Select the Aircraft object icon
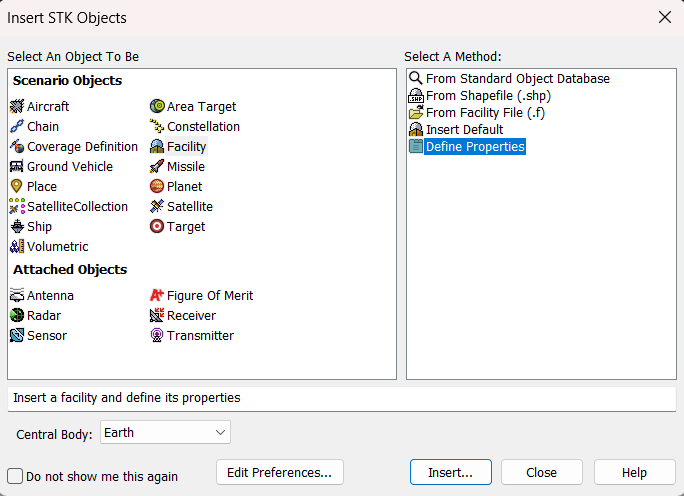The height and width of the screenshot is (496, 684). (17, 106)
